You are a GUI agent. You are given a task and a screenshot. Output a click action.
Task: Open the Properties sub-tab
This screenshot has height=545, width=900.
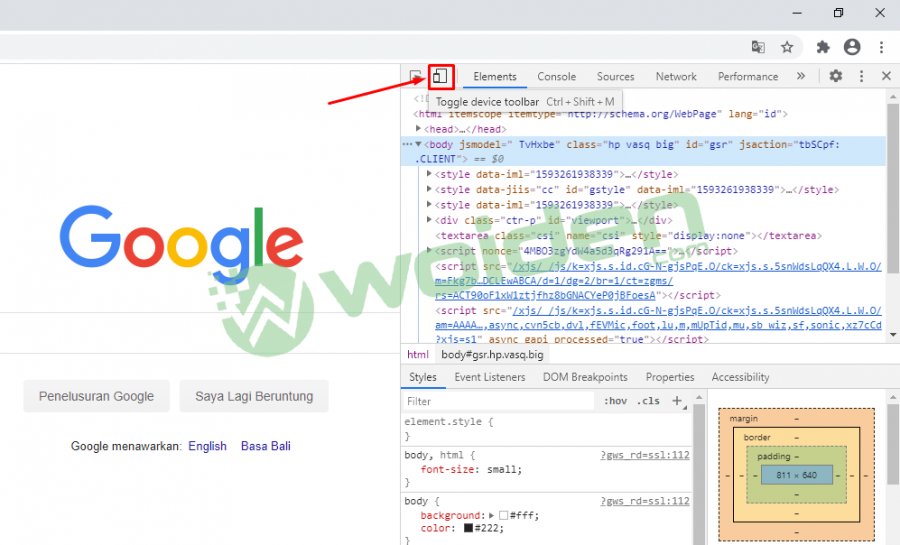coord(670,377)
